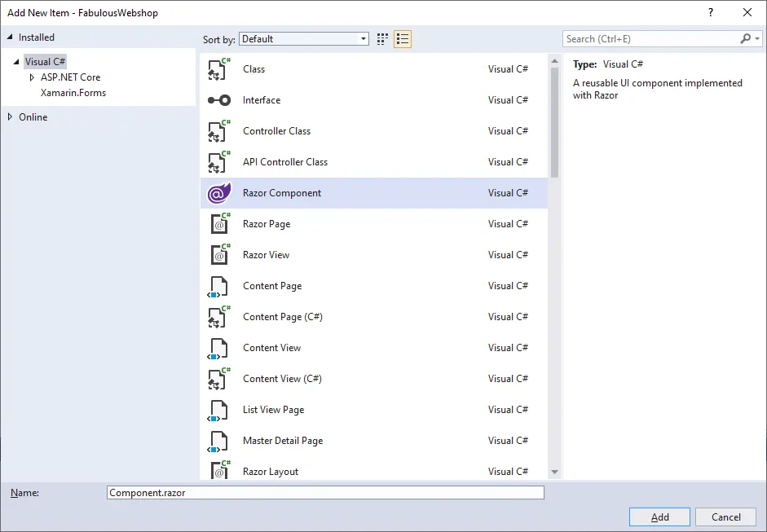
Task: Click the Razor Page icon
Action: pos(219,224)
